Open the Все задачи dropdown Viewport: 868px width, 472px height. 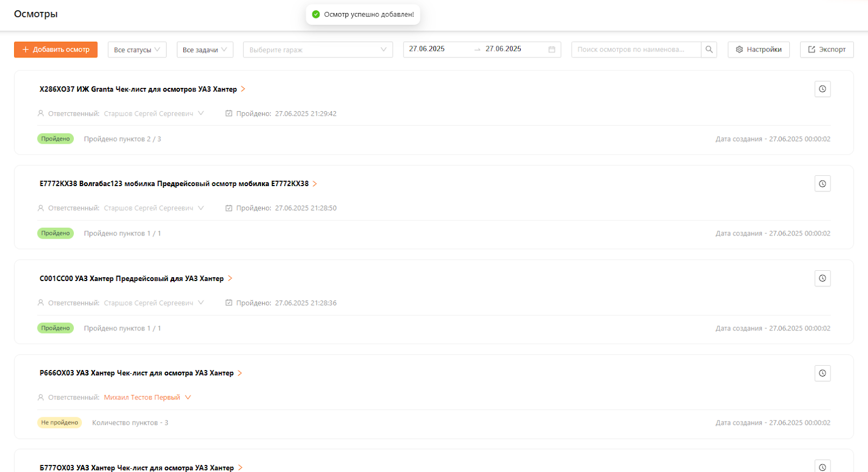205,49
